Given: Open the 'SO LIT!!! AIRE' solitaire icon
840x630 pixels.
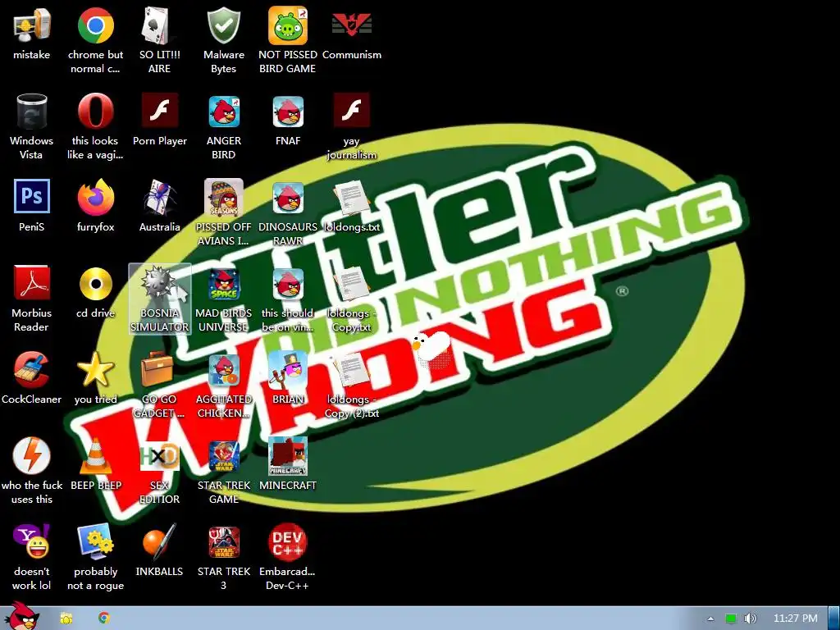Looking at the screenshot, I should (x=159, y=25).
